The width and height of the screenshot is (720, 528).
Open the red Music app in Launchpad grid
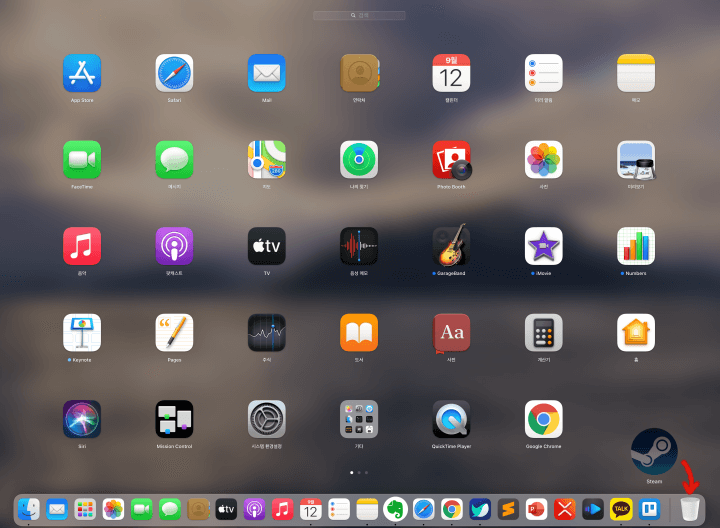(82, 246)
